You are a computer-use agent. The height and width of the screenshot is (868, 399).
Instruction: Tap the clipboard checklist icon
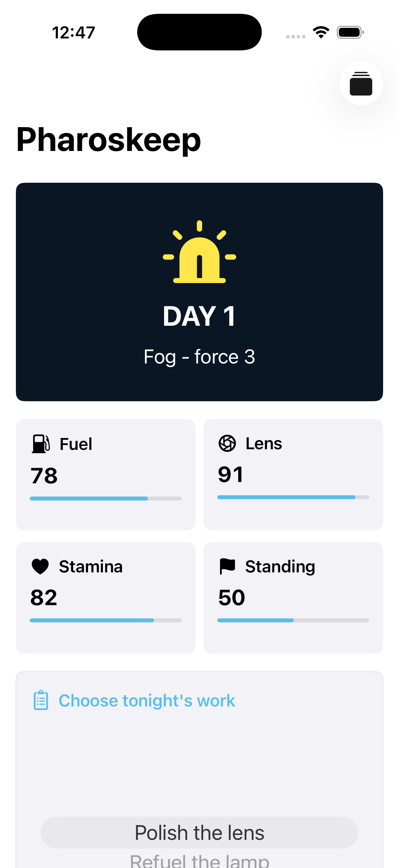point(41,700)
